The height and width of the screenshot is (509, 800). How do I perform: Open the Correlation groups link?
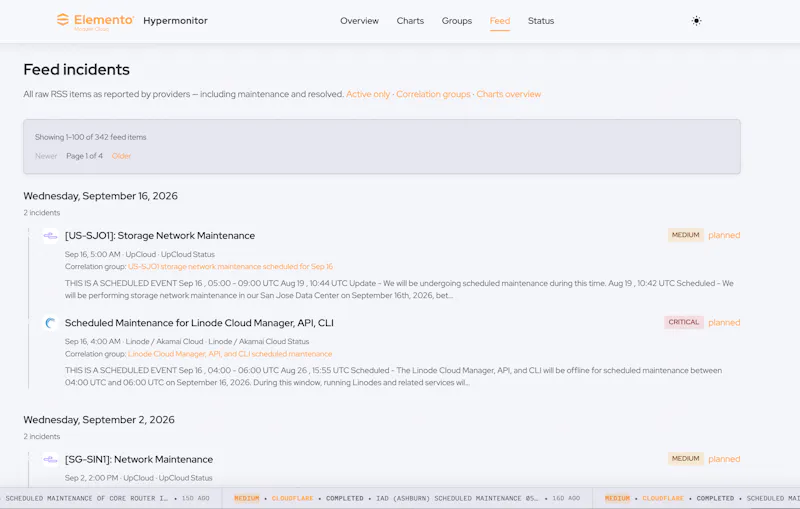pyautogui.click(x=433, y=94)
